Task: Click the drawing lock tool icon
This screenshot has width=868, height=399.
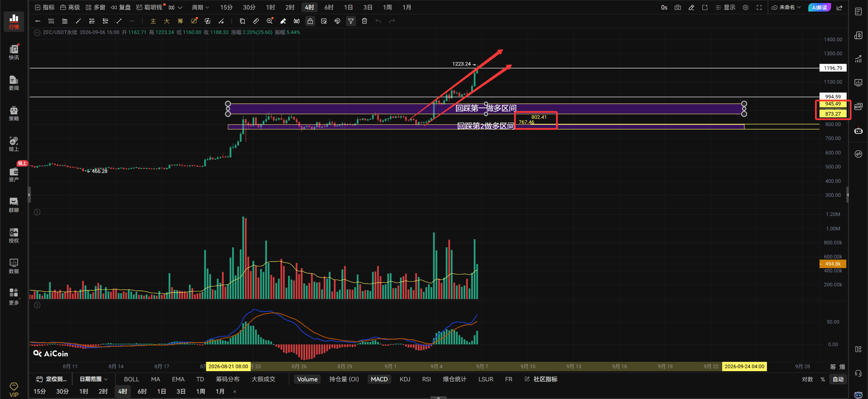Action: point(310,21)
